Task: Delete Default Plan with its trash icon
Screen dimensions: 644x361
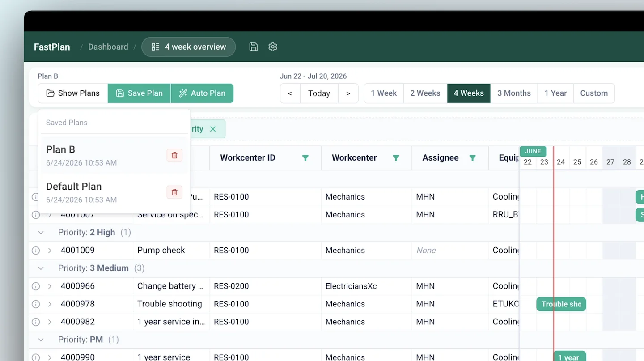Action: (174, 192)
